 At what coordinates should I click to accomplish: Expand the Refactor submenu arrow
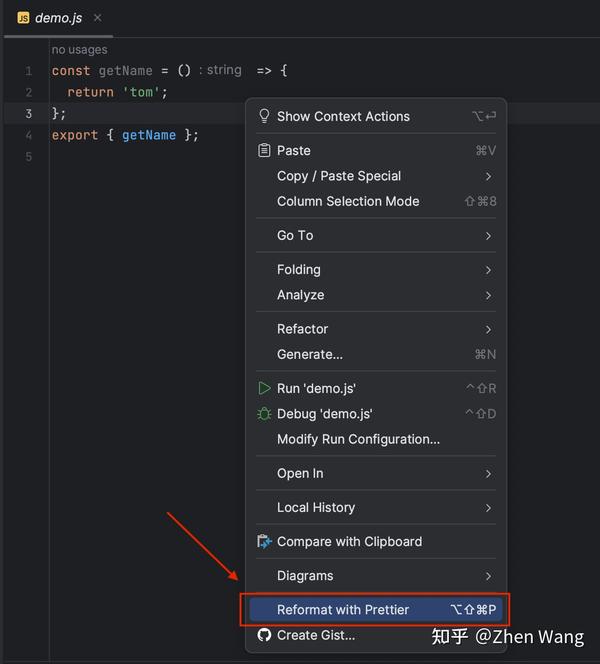pyautogui.click(x=488, y=329)
